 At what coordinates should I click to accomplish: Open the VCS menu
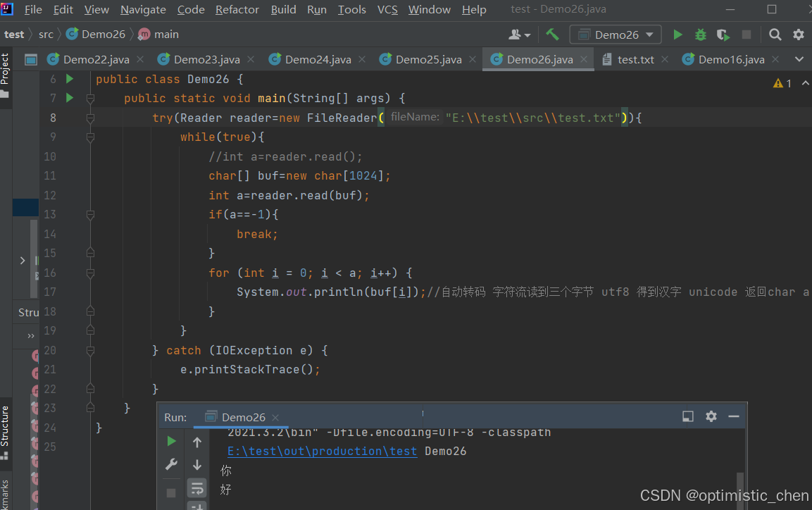tap(387, 9)
